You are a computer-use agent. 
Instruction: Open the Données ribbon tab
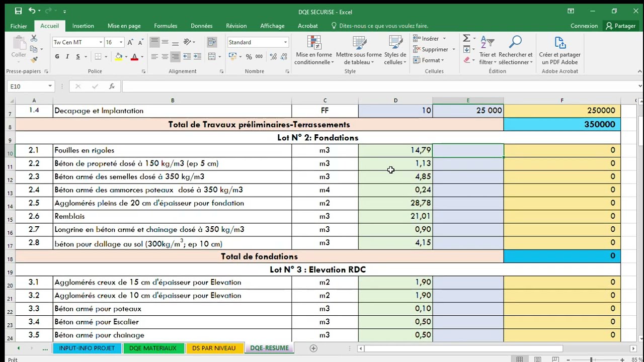pos(201,26)
